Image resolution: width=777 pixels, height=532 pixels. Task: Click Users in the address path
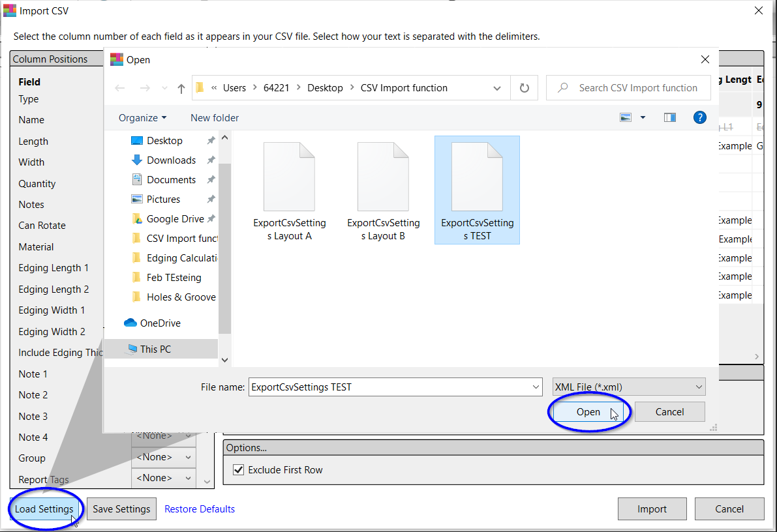[x=234, y=88]
